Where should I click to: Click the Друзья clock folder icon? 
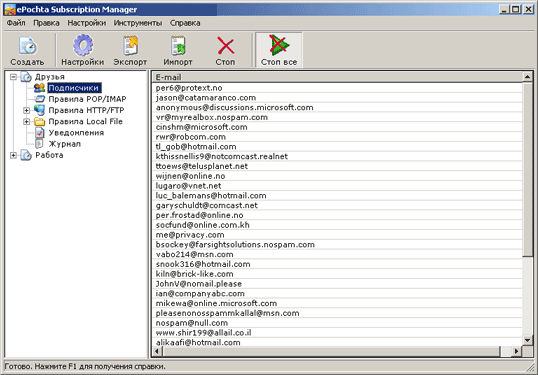(26, 77)
